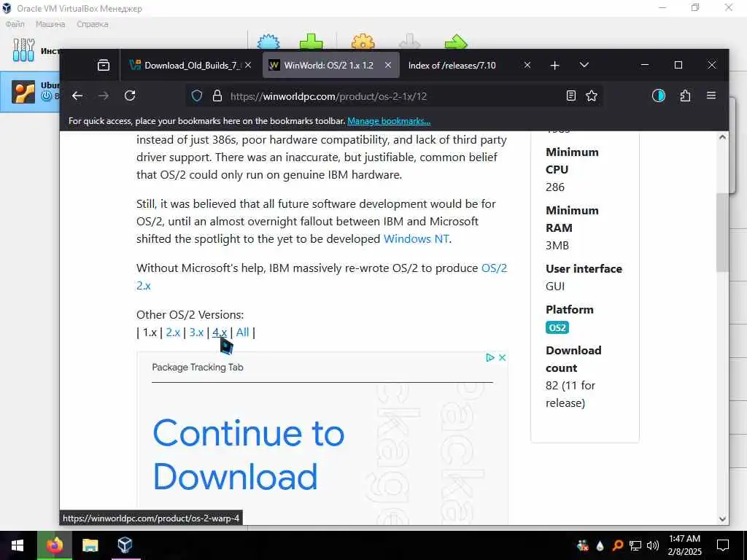
Task: Open a new browser tab with plus
Action: click(x=554, y=65)
